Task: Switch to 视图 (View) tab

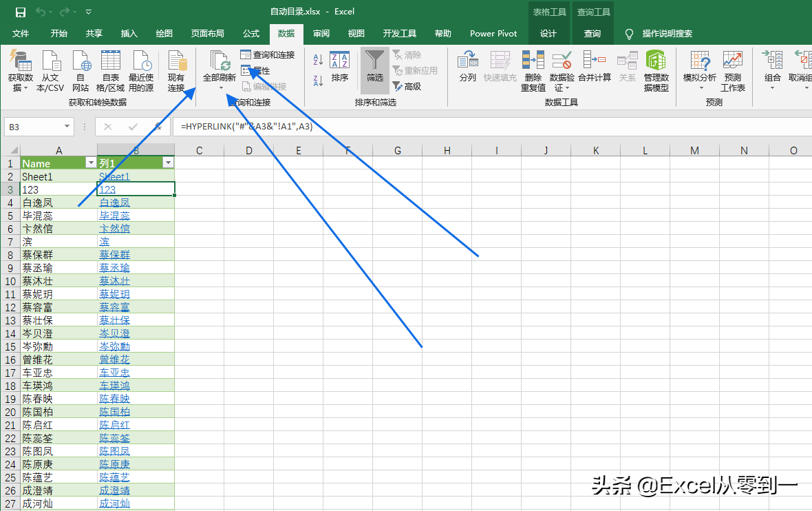Action: pos(356,34)
